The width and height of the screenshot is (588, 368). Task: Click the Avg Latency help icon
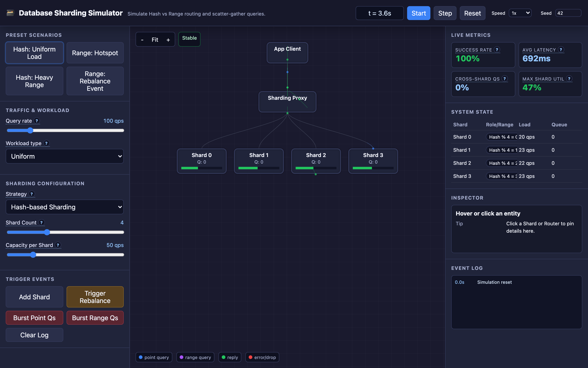561,50
